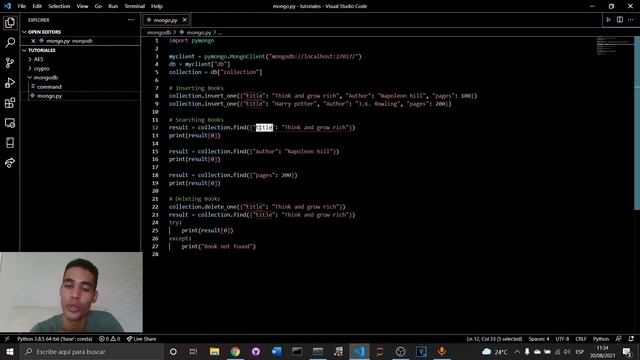Change indentation via Spaces: 4
Image resolution: width=640 pixels, height=360 pixels.
[539, 339]
